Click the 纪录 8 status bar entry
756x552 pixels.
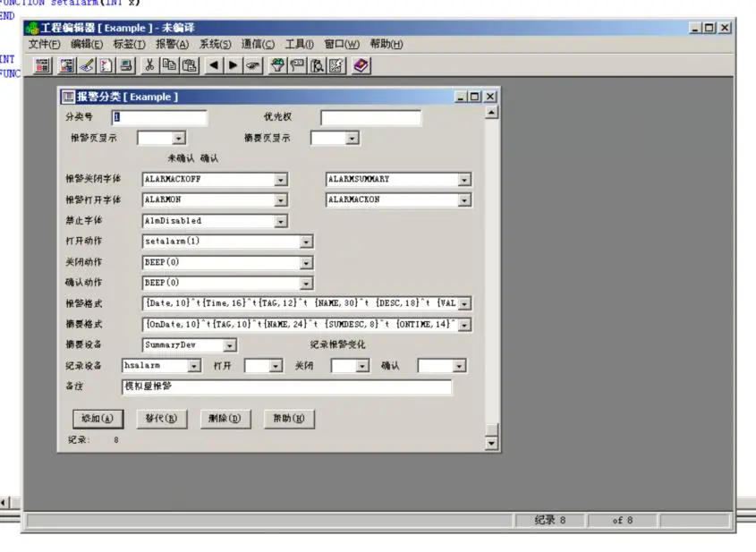click(x=549, y=520)
